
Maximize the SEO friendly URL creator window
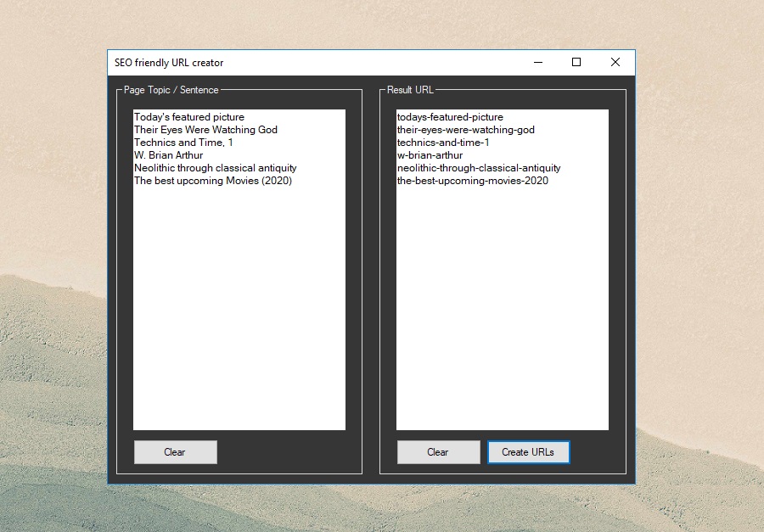point(576,62)
